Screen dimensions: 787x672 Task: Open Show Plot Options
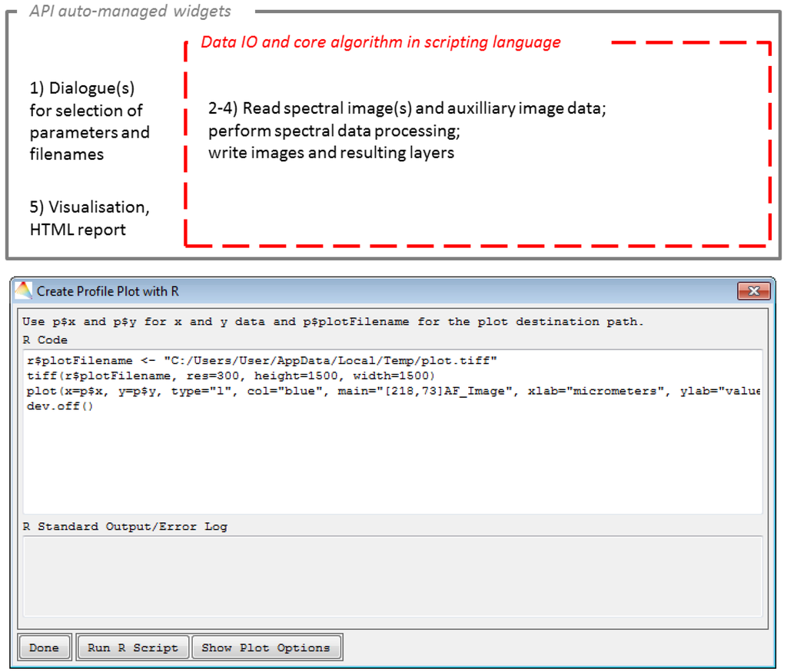tap(265, 647)
